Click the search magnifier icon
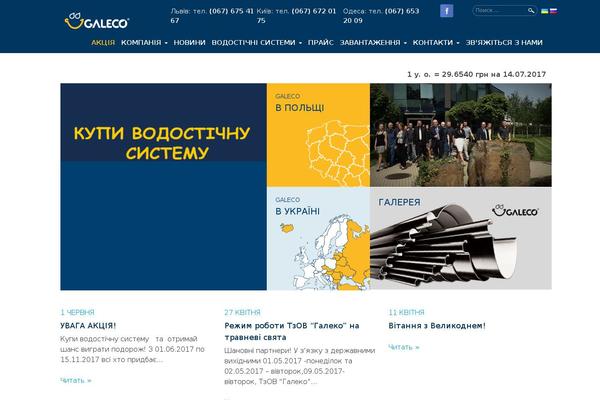 coord(531,11)
